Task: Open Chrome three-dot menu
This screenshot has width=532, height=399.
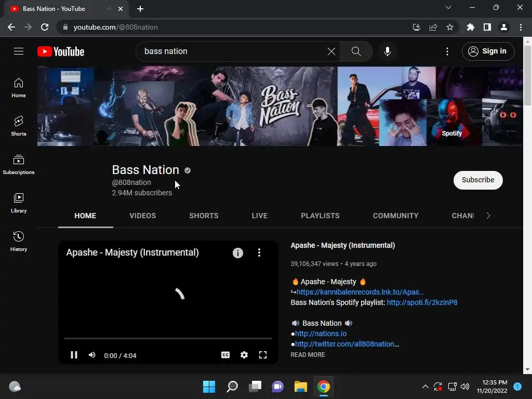Action: [521, 27]
